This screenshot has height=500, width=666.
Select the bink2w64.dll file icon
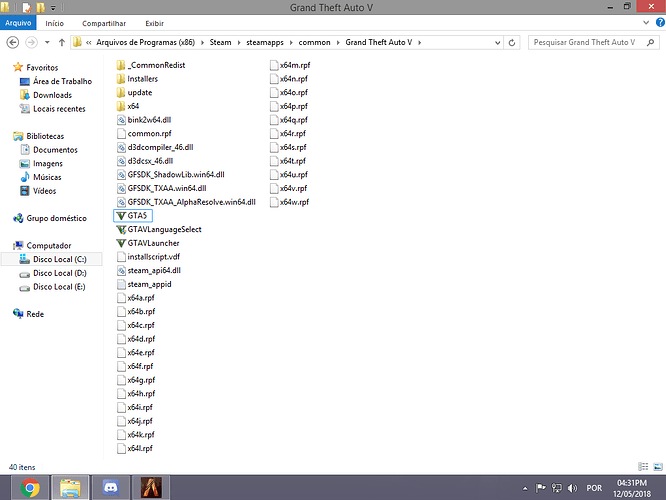pyautogui.click(x=121, y=120)
